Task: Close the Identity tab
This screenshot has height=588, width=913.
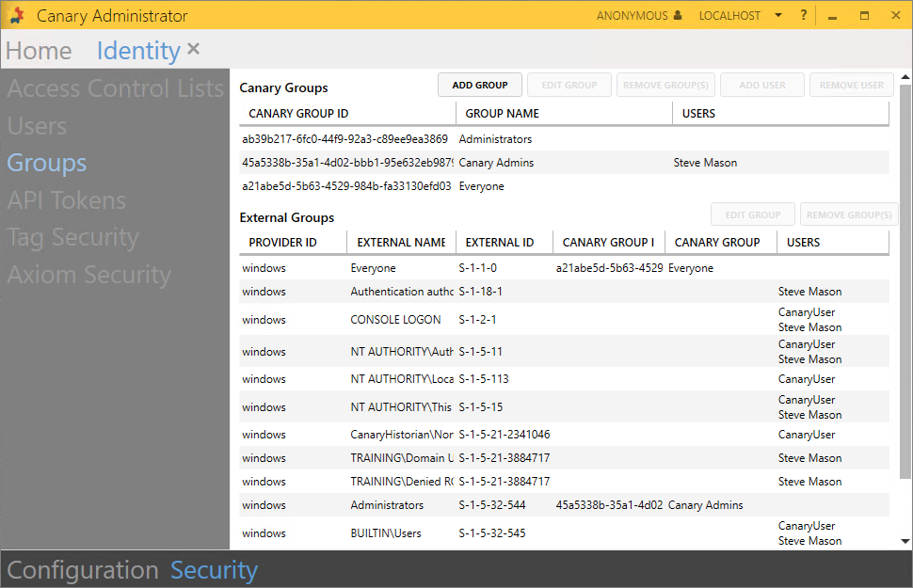Action: pos(193,49)
